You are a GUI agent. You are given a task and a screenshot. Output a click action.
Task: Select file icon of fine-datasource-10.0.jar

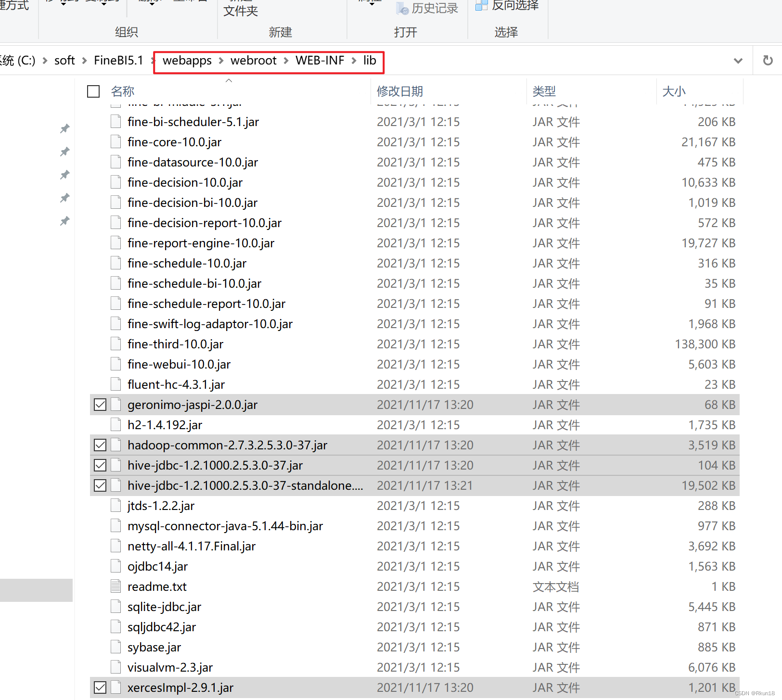(115, 162)
